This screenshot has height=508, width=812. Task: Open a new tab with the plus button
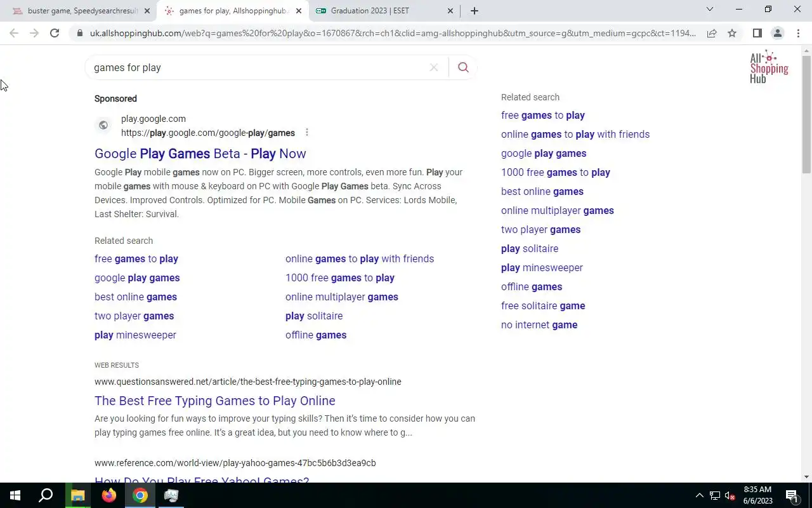click(474, 11)
